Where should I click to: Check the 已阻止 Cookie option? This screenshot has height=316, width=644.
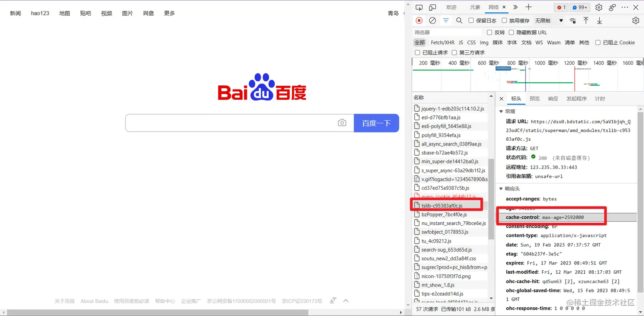(598, 43)
